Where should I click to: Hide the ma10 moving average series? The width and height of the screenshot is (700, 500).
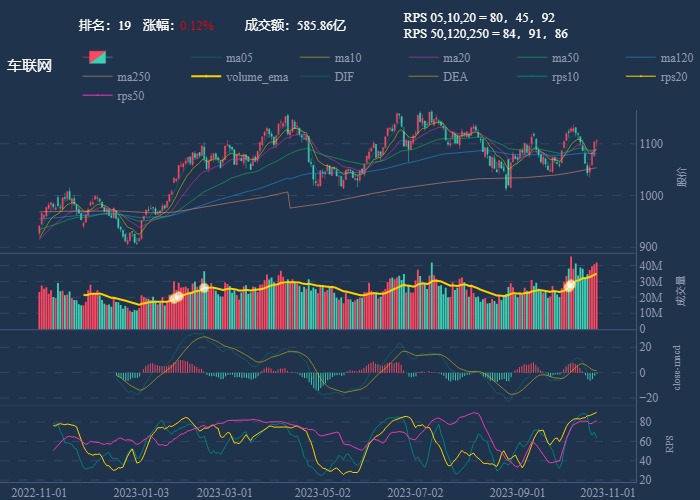[x=335, y=58]
